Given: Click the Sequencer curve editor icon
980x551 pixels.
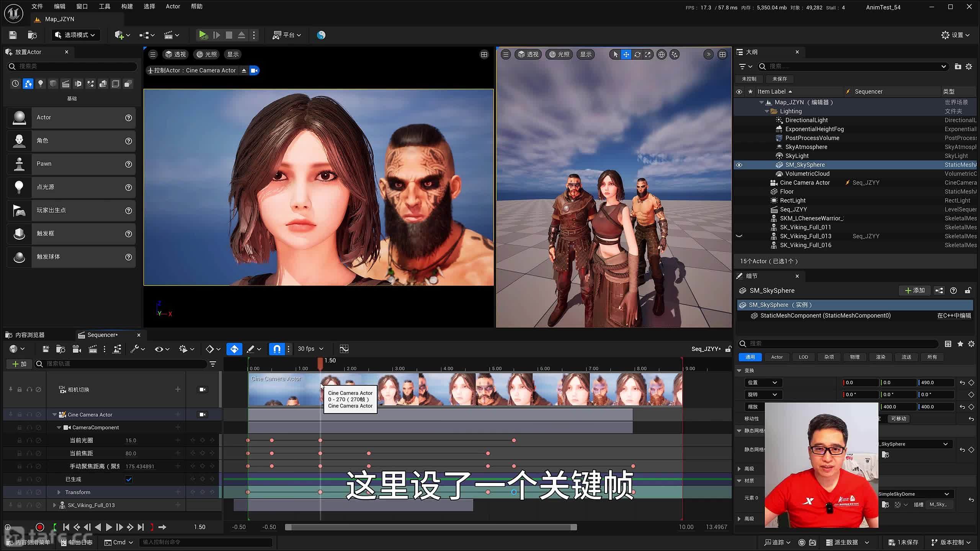Looking at the screenshot, I should coord(344,349).
